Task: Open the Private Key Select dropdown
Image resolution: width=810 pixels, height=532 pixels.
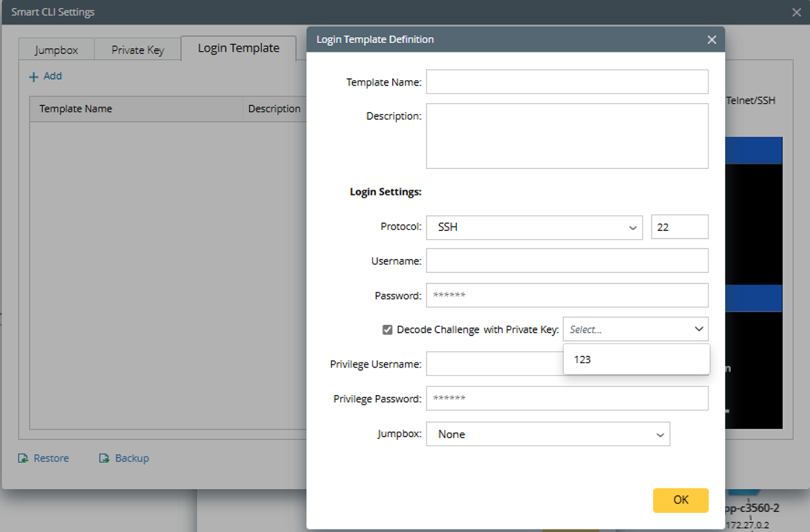Action: (x=635, y=329)
